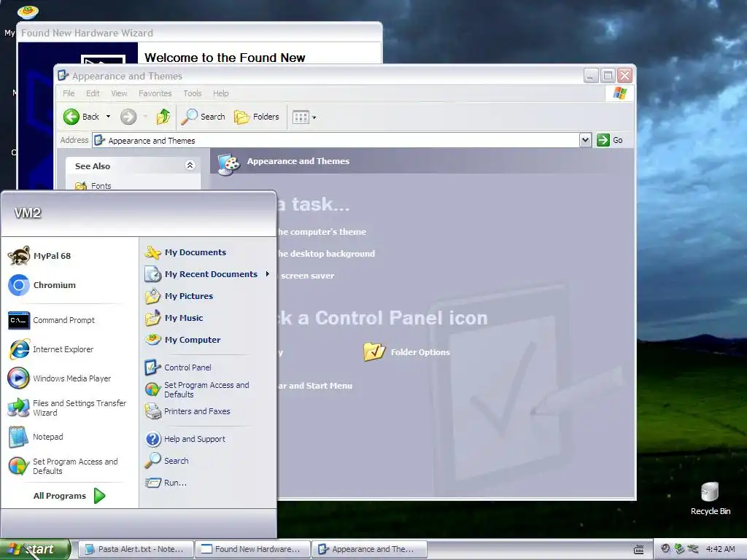Switch to Appearance and Themes taskbar button
Screen dimensions: 747x560
point(369,549)
